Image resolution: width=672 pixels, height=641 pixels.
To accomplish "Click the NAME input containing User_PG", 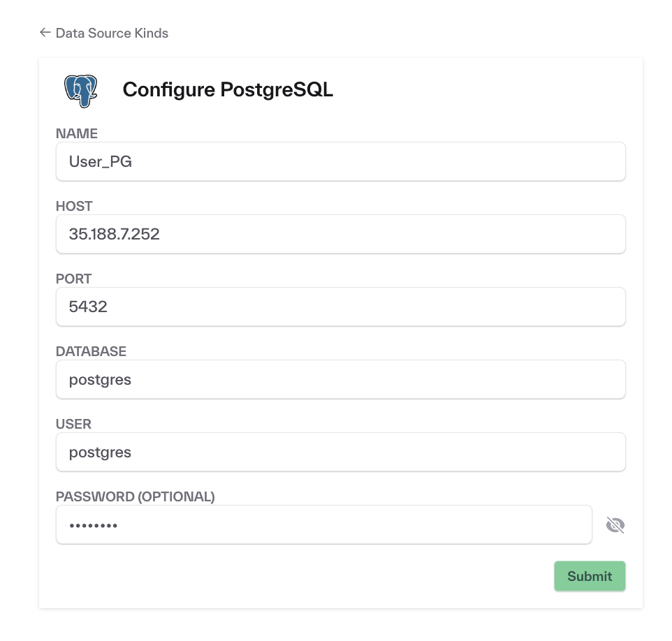I will click(340, 161).
